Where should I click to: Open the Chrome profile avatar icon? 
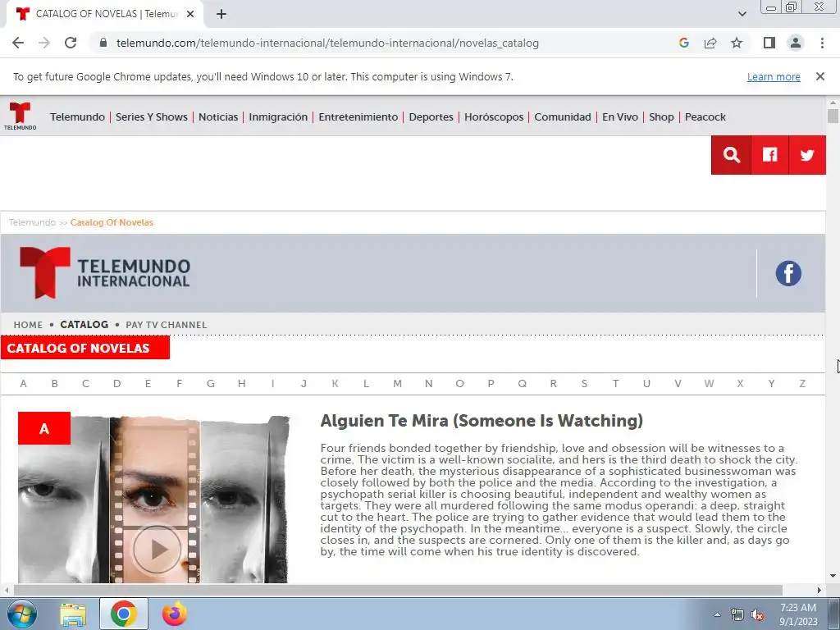point(796,43)
